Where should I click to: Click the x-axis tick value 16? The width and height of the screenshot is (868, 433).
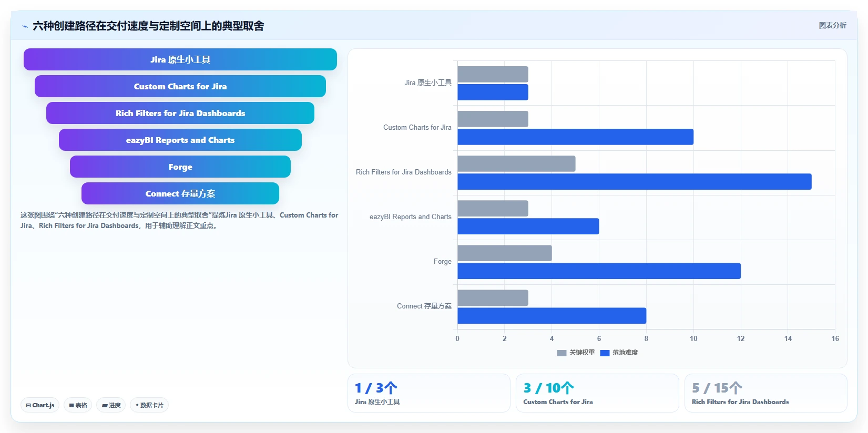(x=835, y=338)
